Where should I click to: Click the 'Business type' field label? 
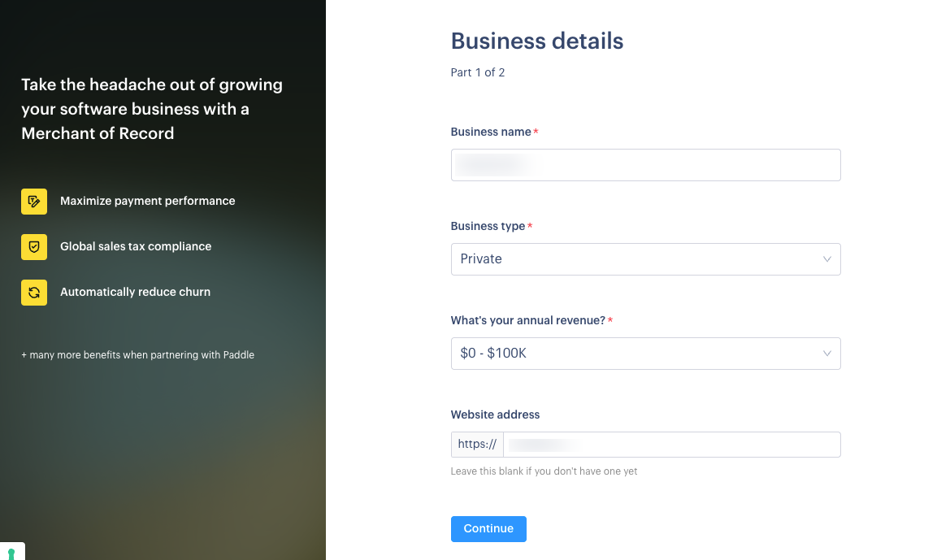pyautogui.click(x=488, y=226)
